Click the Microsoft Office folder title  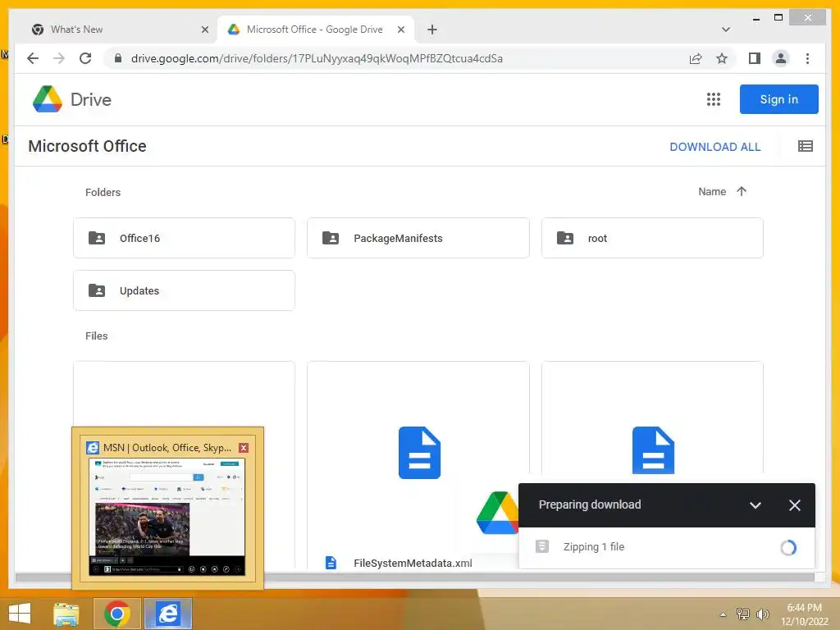tap(87, 146)
